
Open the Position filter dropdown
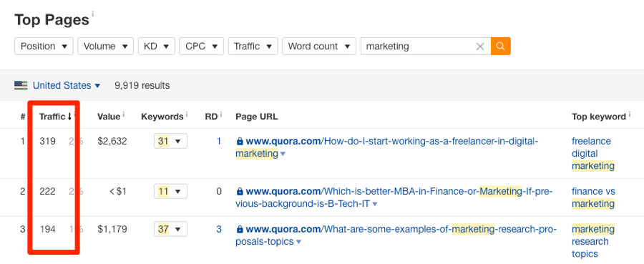click(x=44, y=47)
